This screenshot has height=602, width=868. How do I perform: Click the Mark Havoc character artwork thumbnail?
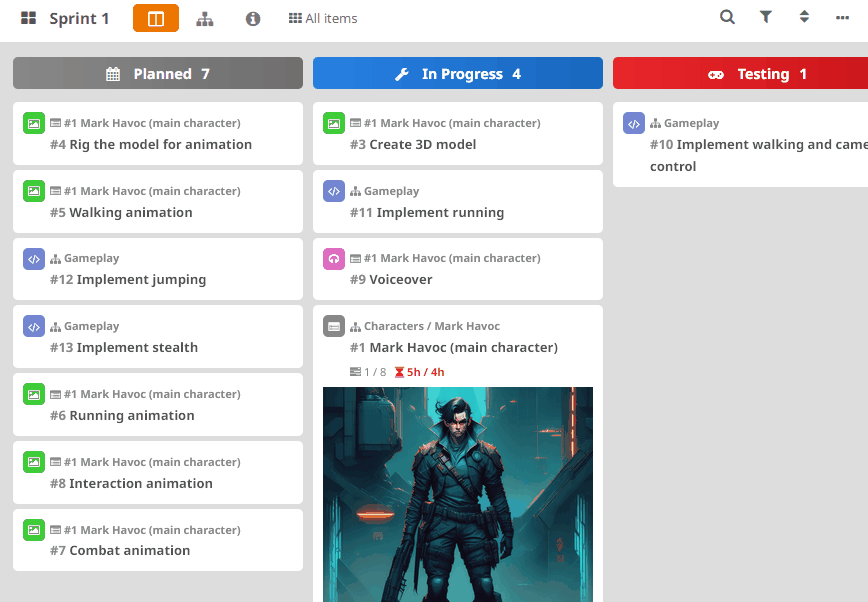(458, 494)
